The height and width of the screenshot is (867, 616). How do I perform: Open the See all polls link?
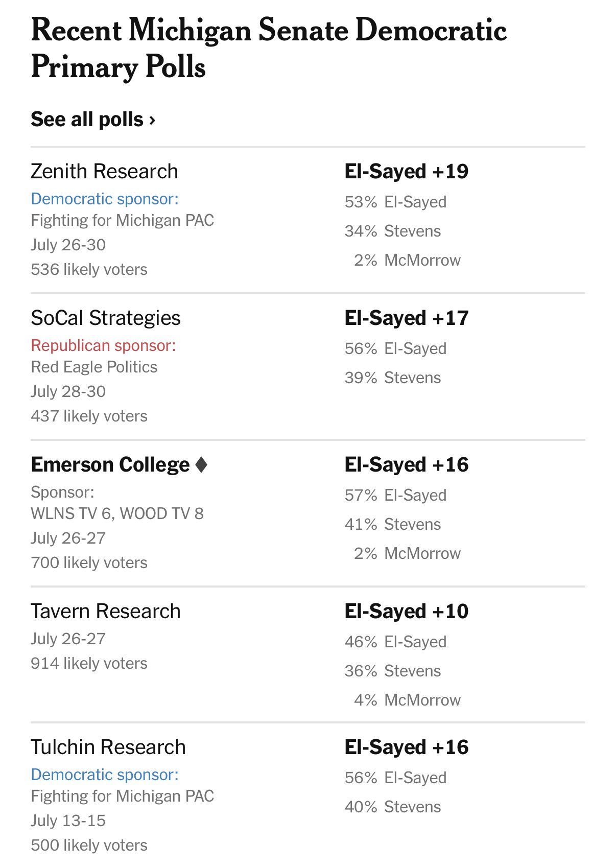click(x=92, y=120)
